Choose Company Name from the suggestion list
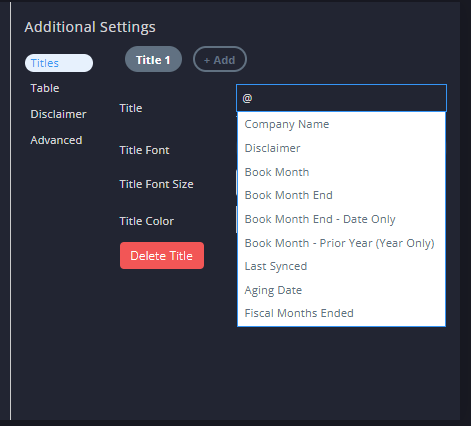The height and width of the screenshot is (426, 471). click(x=341, y=124)
